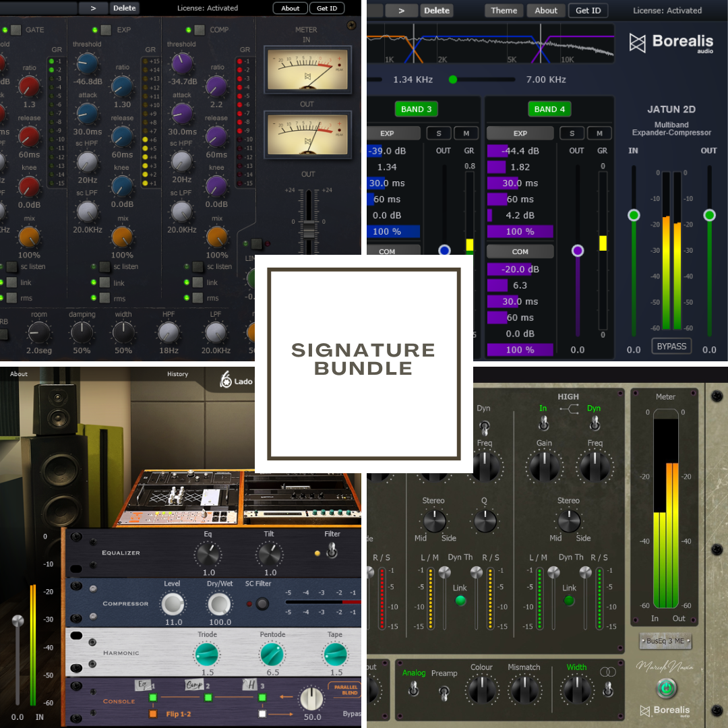Click the PARALLEL BLEND button
Viewport: 728px width, 728px height.
(x=346, y=690)
